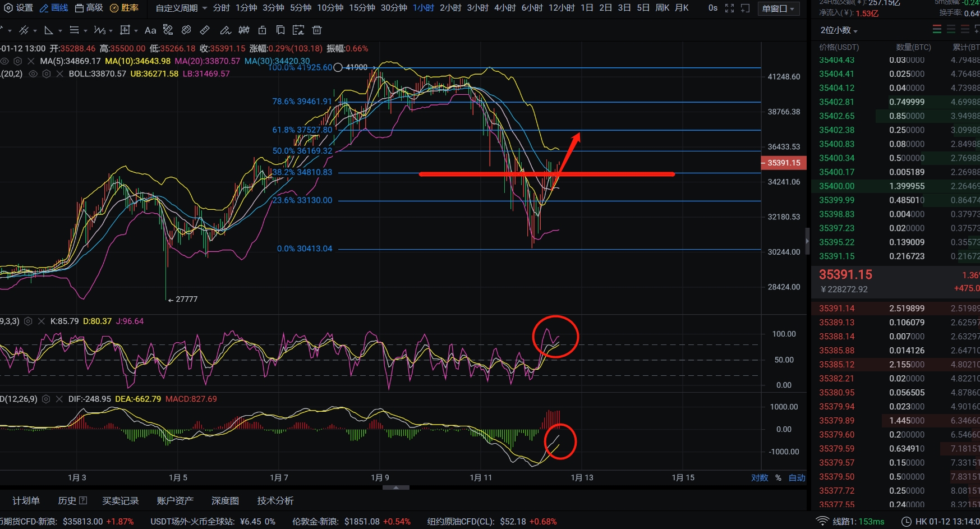
Task: Toggle 对数 logarithmic scale
Action: click(760, 478)
